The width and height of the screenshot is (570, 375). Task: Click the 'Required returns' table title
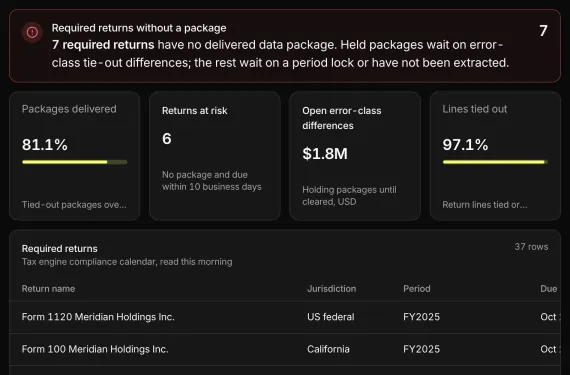60,249
